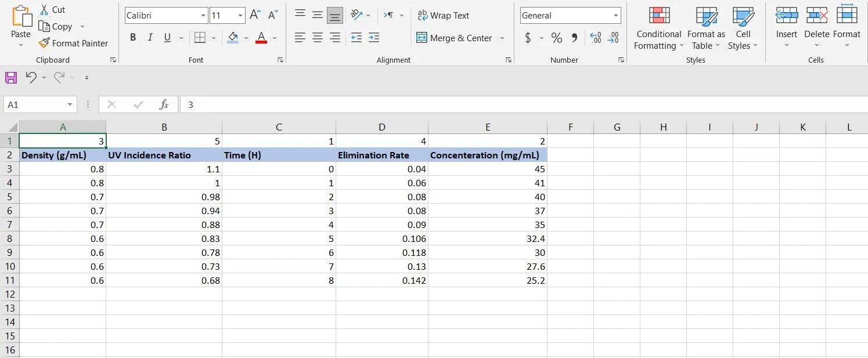868x358 pixels.
Task: Toggle Bold formatting
Action: coord(133,38)
